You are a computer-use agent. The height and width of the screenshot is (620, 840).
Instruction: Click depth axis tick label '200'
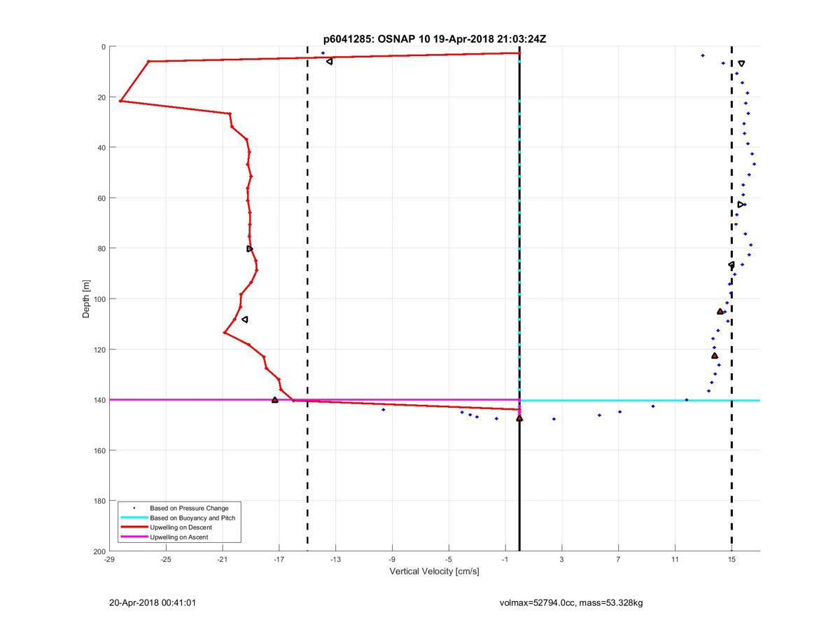coord(99,551)
